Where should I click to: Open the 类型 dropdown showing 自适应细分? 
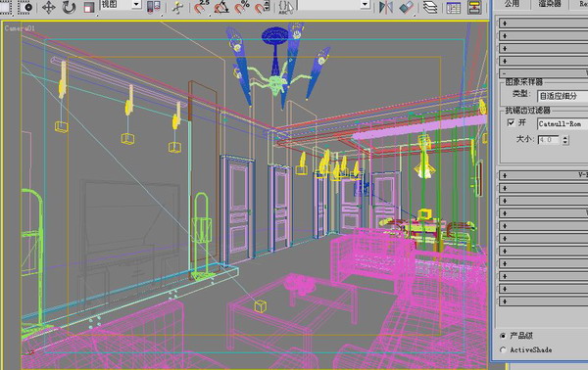tap(563, 96)
